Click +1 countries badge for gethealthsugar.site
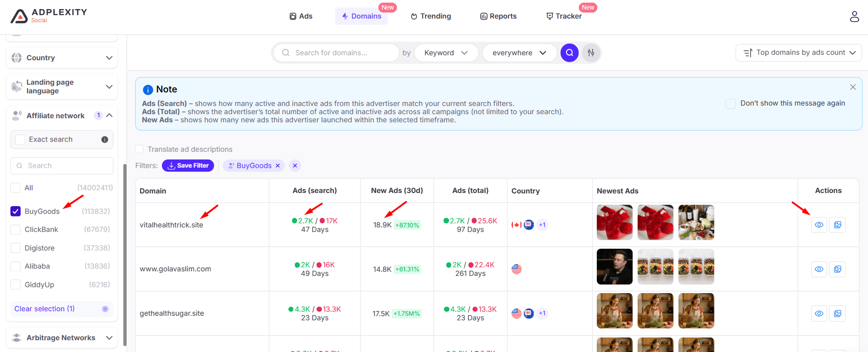This screenshot has width=868, height=352. tap(542, 313)
